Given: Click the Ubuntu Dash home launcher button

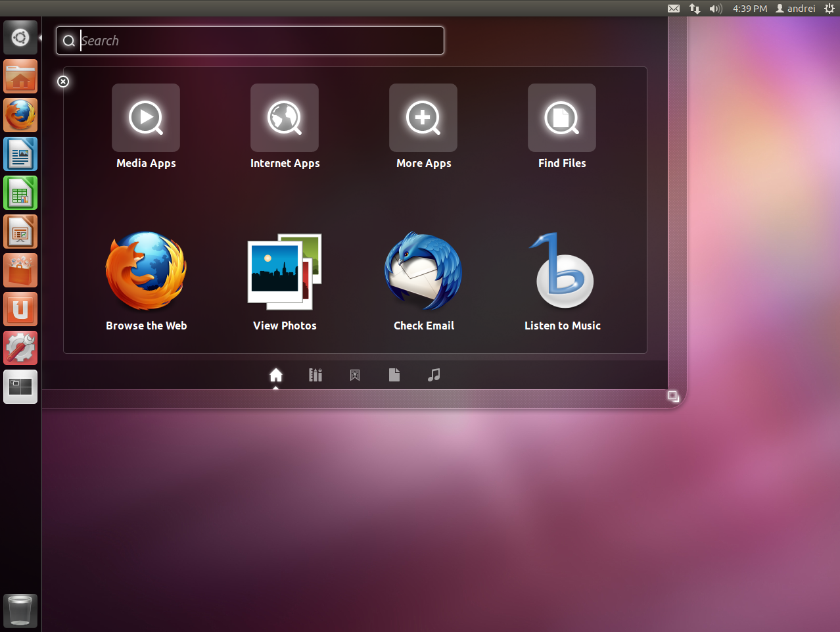Looking at the screenshot, I should coord(20,37).
